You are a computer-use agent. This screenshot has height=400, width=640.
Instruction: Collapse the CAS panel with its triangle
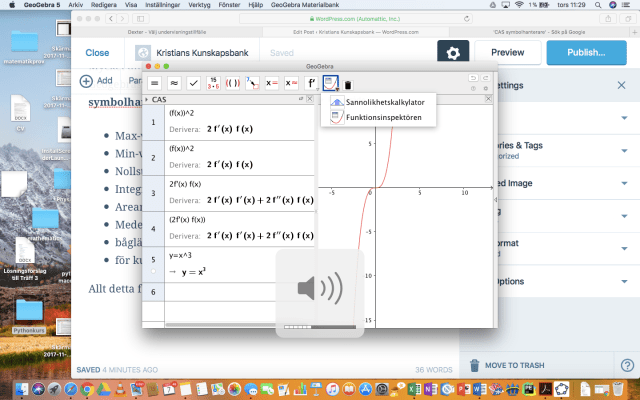point(148,100)
